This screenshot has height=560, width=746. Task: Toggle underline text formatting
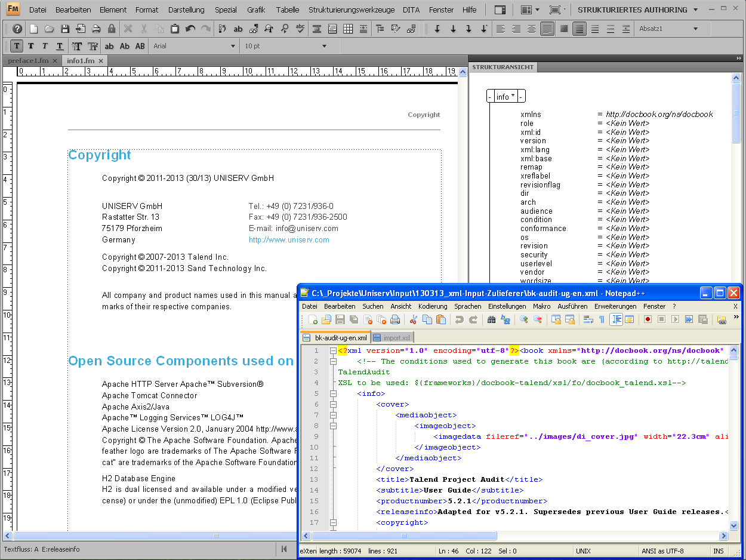coord(60,46)
